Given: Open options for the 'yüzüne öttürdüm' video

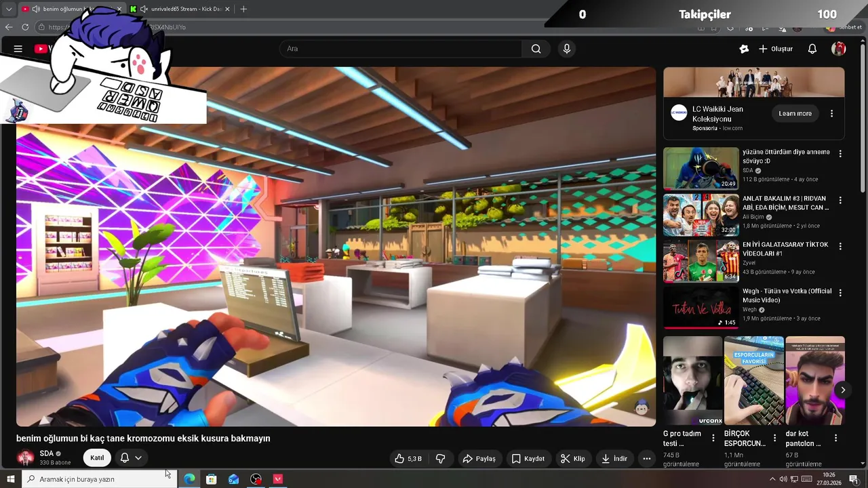Looking at the screenshot, I should pos(840,154).
